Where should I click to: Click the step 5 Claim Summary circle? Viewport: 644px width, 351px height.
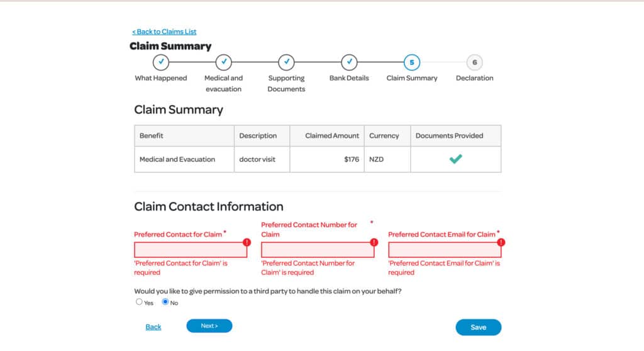[x=412, y=62]
